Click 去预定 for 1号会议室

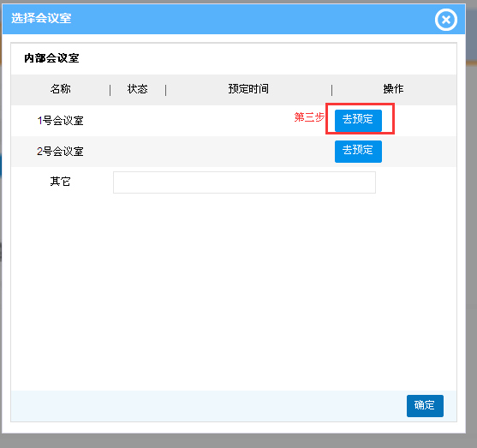pos(358,119)
